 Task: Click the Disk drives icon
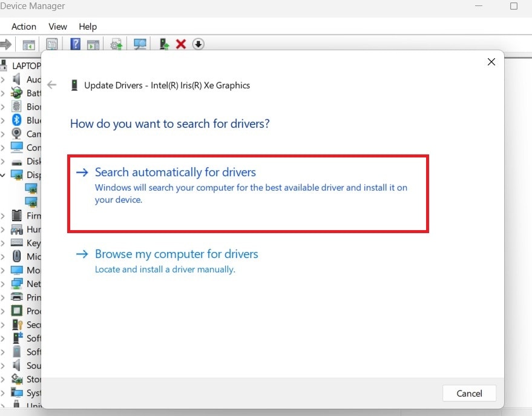coord(16,162)
